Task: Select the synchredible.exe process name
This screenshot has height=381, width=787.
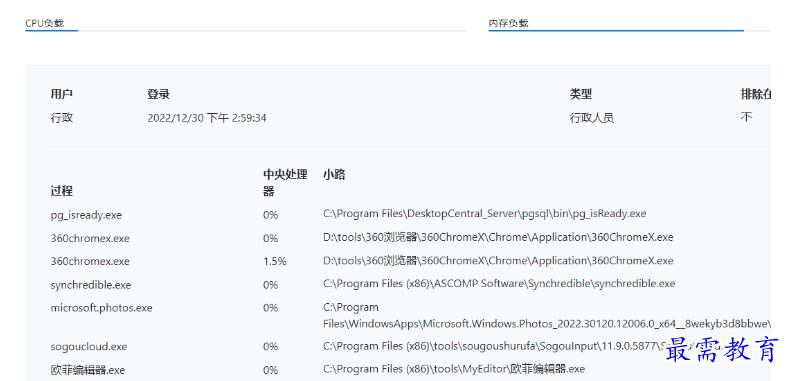Action: click(x=91, y=285)
